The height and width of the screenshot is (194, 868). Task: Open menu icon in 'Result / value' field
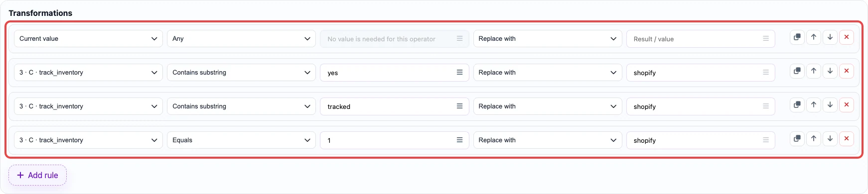coord(766,38)
